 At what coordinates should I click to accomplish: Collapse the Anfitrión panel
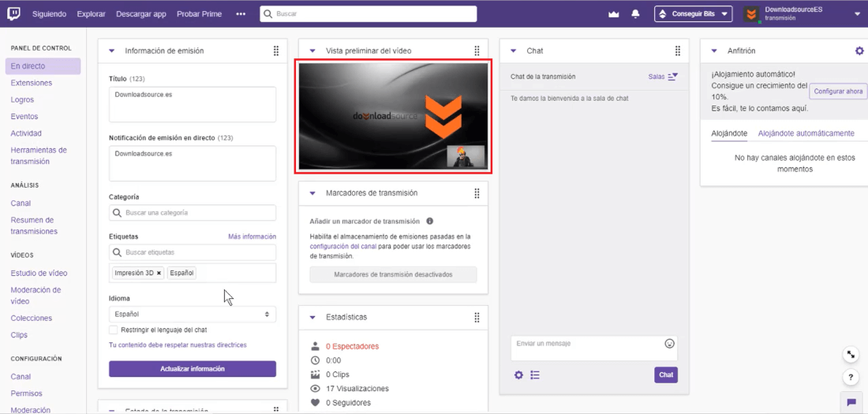714,51
